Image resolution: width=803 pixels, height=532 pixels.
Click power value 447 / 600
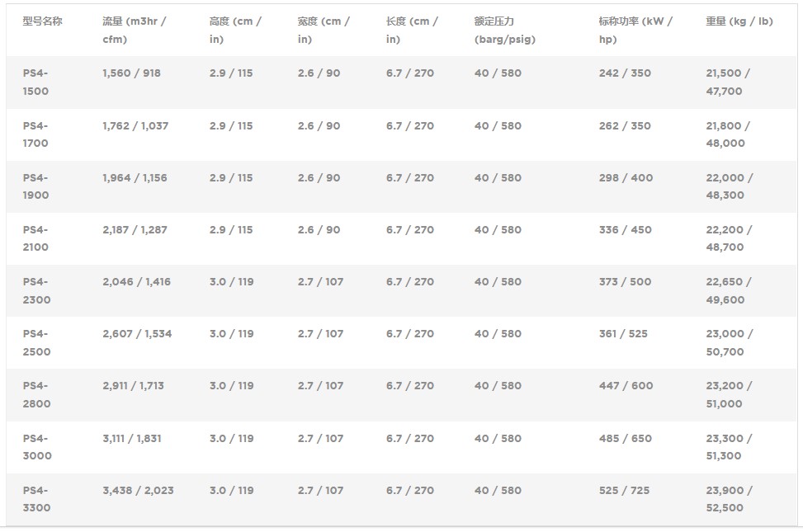[x=626, y=386]
